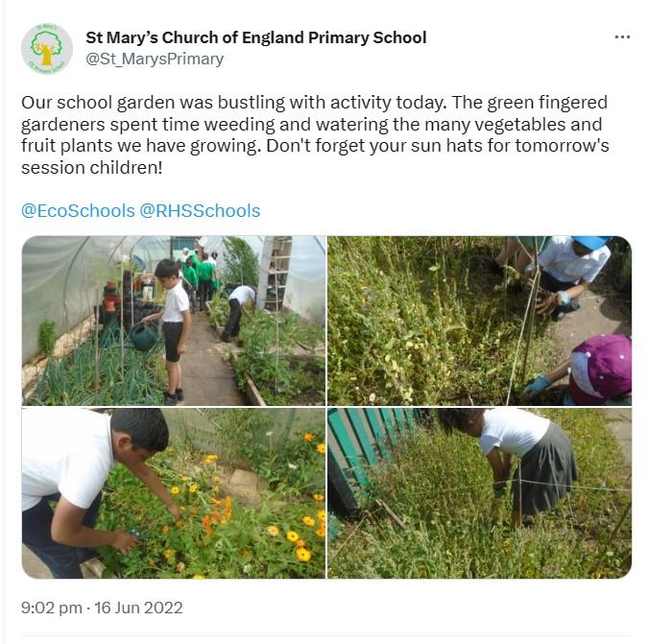The image size is (648, 644).
Task: Click the tweet text about school garden
Action: point(315,135)
